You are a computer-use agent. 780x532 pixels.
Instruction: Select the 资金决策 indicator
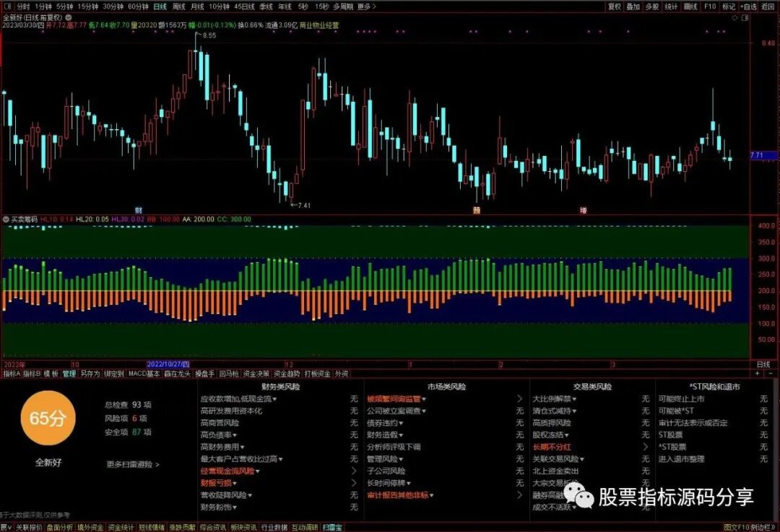[256, 373]
